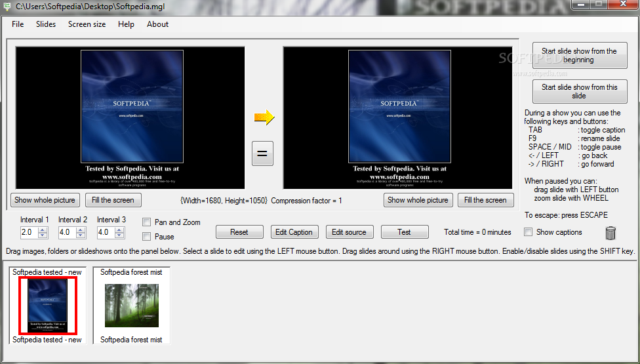
Task: Click Start slide show from the beginning
Action: (580, 56)
